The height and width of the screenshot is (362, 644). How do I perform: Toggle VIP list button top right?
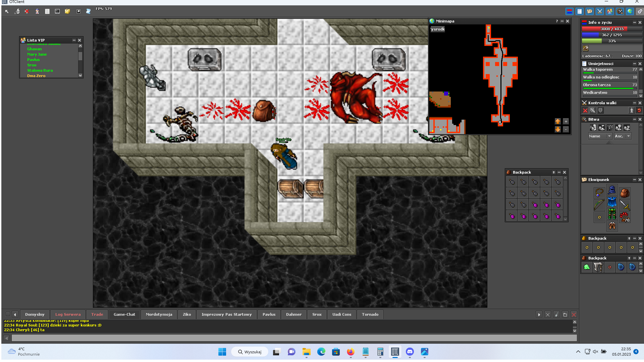pyautogui.click(x=610, y=11)
